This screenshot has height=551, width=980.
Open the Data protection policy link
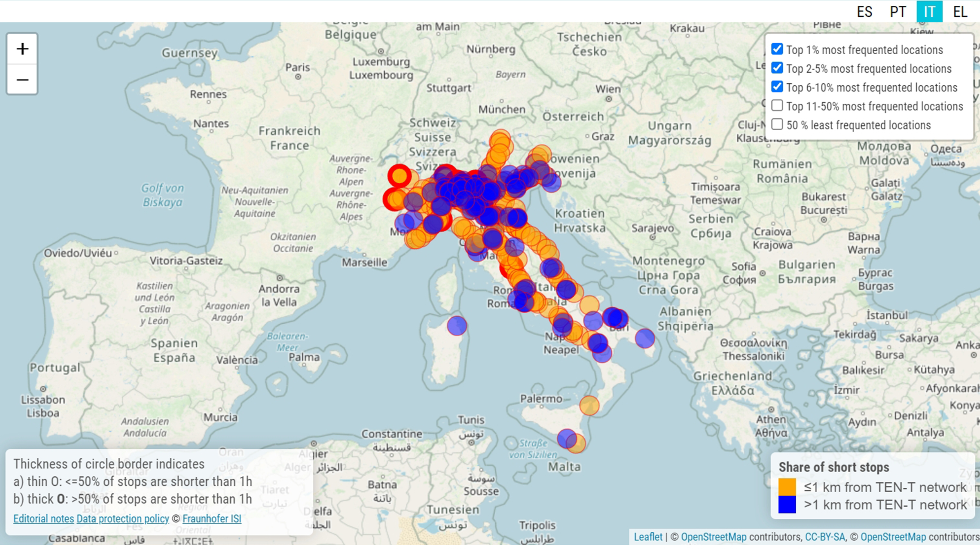click(122, 519)
